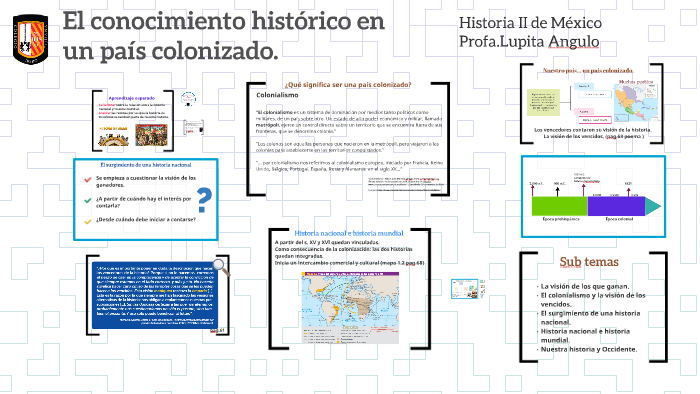Click paragraph starting 'Los colonos son aquellas'

tap(347, 147)
